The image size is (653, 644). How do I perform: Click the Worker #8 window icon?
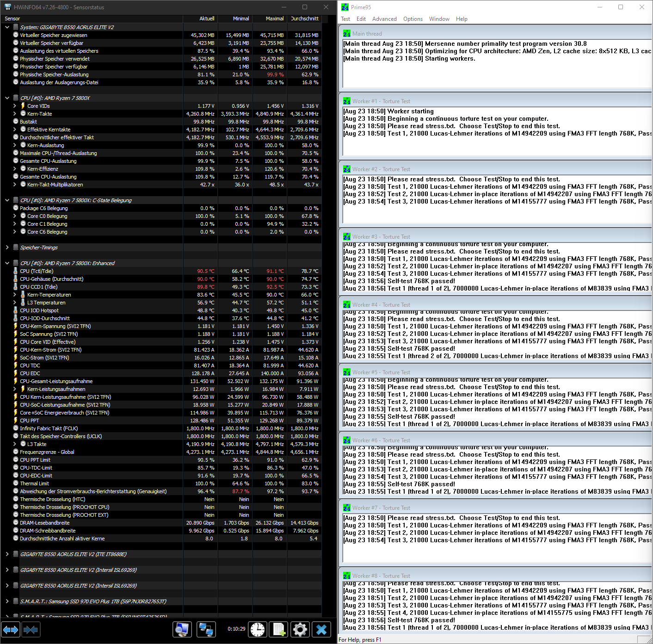[x=347, y=576]
